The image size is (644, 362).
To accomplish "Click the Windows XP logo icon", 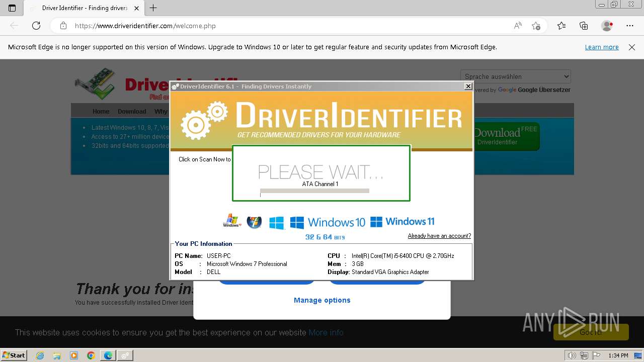I will [232, 221].
